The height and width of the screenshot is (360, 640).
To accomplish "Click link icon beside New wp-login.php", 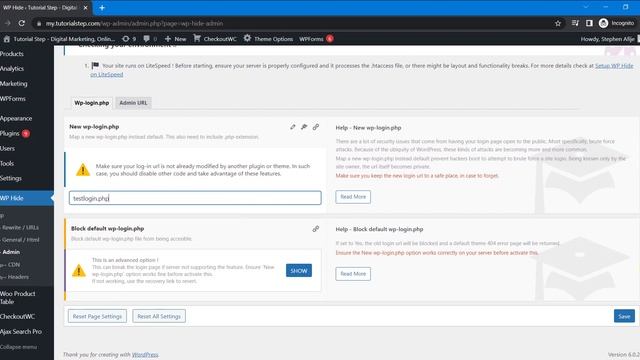I will coord(316,127).
